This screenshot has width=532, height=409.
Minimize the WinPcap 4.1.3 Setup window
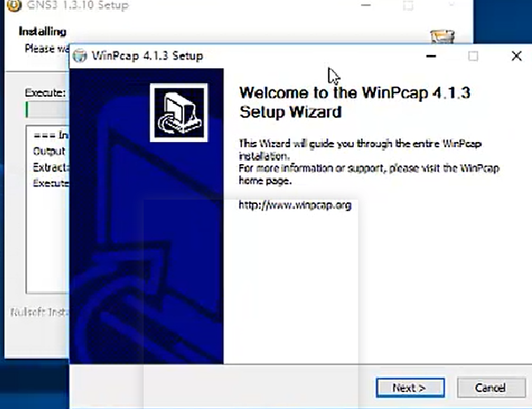pyautogui.click(x=431, y=56)
